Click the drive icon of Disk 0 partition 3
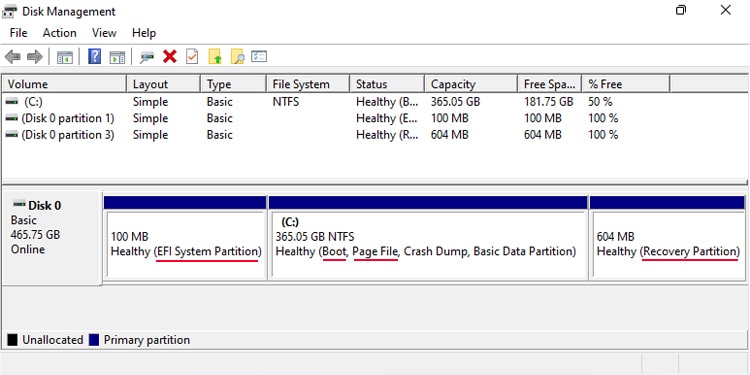The image size is (750, 375). (x=12, y=134)
